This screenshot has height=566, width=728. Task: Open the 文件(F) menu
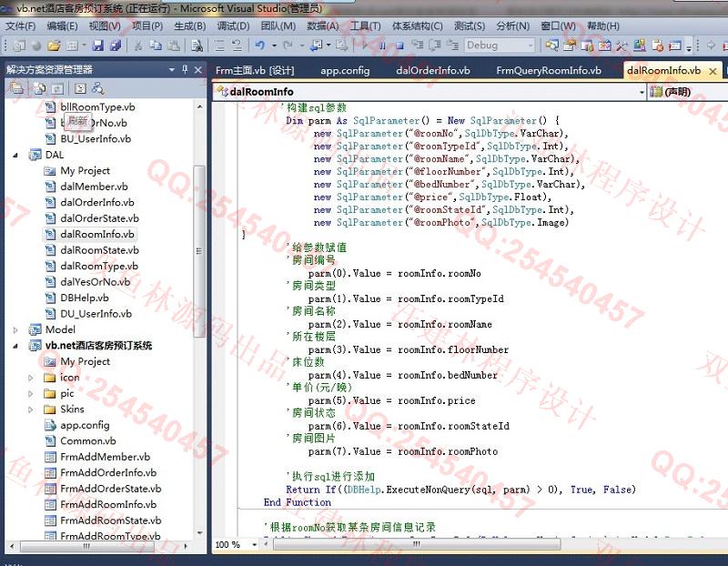tap(20, 26)
